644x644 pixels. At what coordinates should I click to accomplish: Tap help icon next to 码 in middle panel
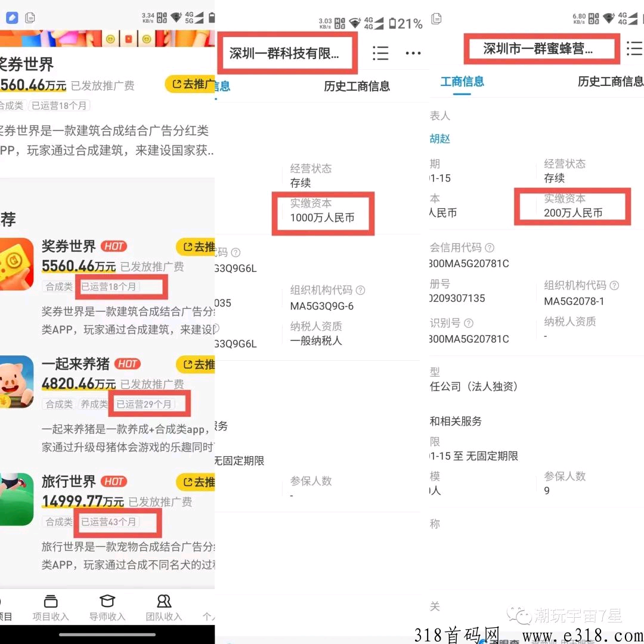coord(236,252)
